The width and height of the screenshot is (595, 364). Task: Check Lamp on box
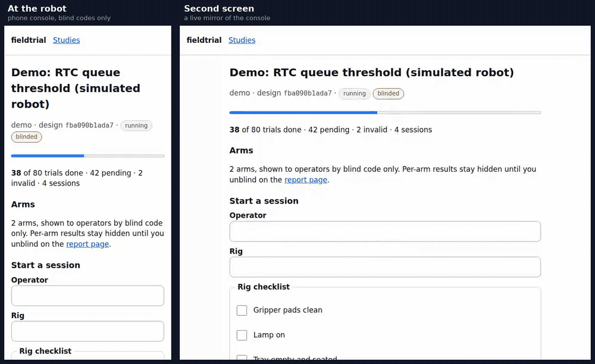[x=242, y=335]
